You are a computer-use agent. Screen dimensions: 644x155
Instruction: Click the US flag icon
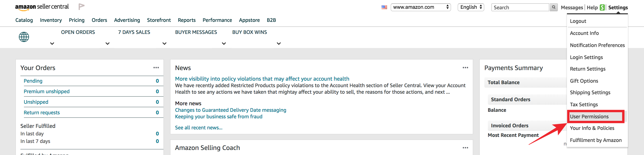pos(384,7)
